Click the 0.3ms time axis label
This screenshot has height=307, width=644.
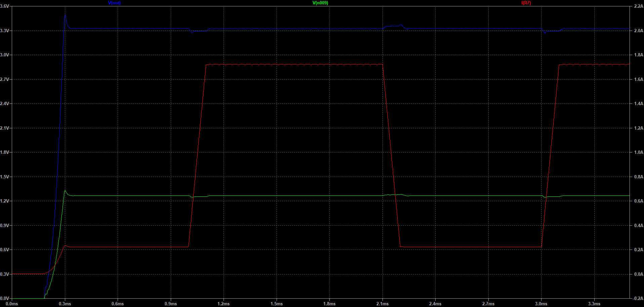(x=65, y=304)
